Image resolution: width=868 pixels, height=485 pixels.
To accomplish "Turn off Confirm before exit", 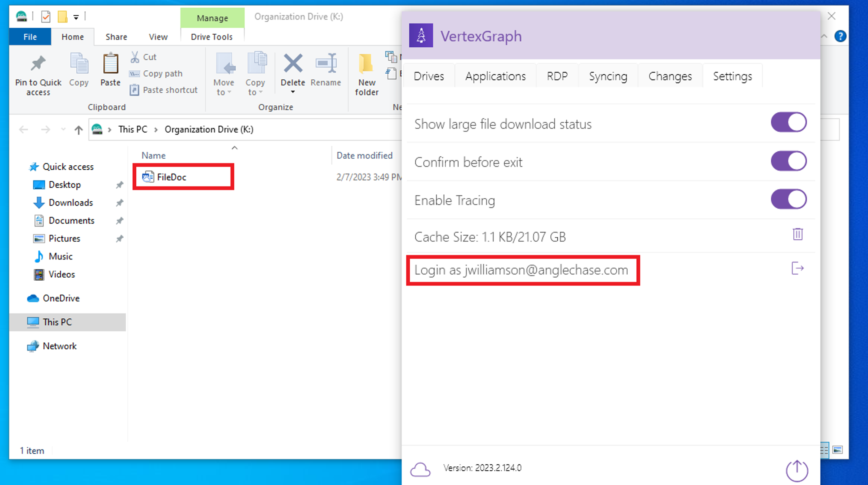I will 788,161.
